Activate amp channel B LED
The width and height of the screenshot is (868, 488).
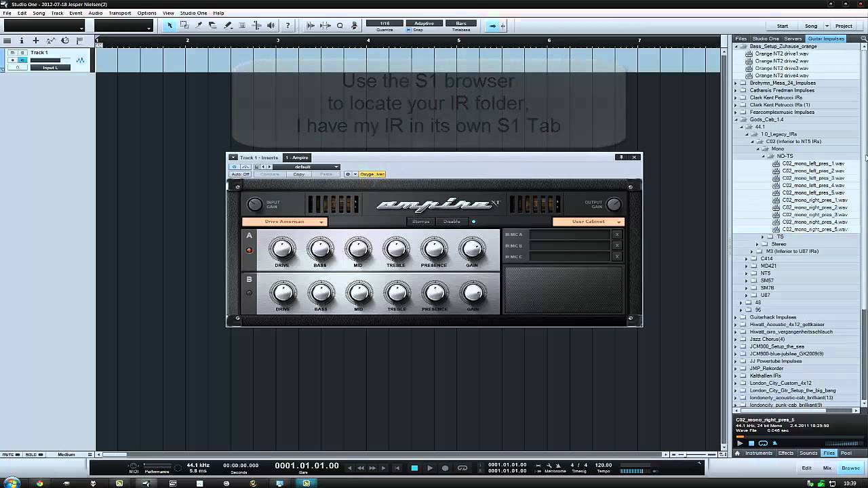[x=249, y=293]
